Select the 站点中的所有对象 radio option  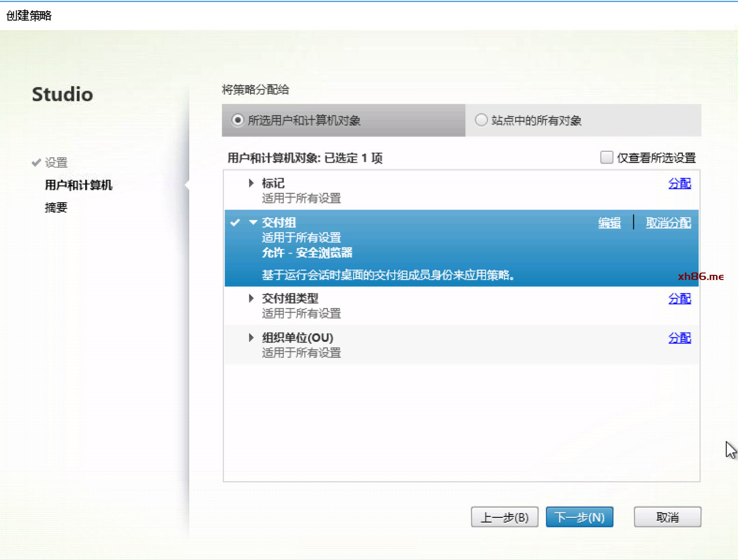click(481, 120)
